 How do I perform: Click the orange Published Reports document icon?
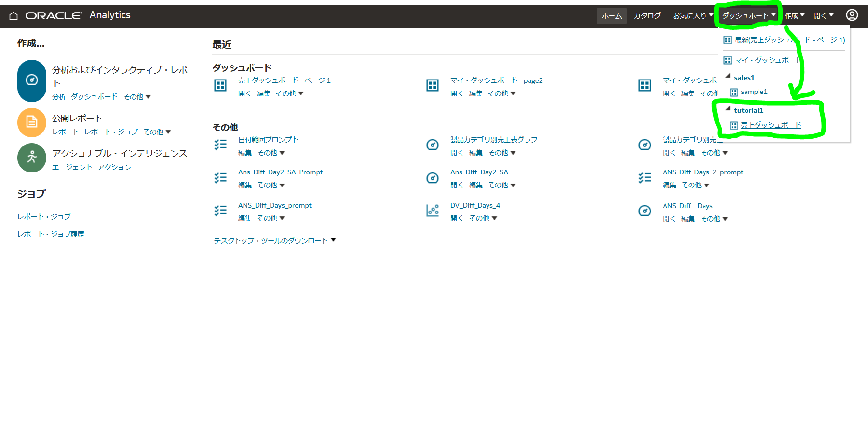(32, 122)
